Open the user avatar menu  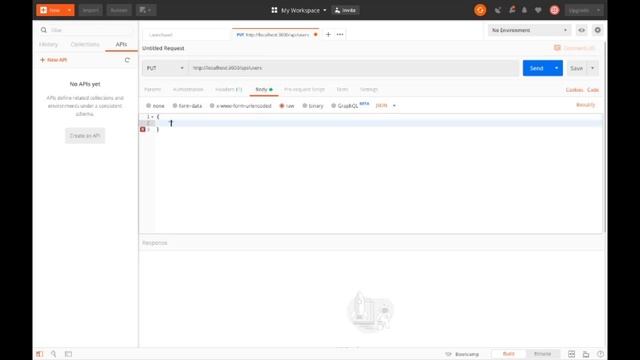(554, 10)
